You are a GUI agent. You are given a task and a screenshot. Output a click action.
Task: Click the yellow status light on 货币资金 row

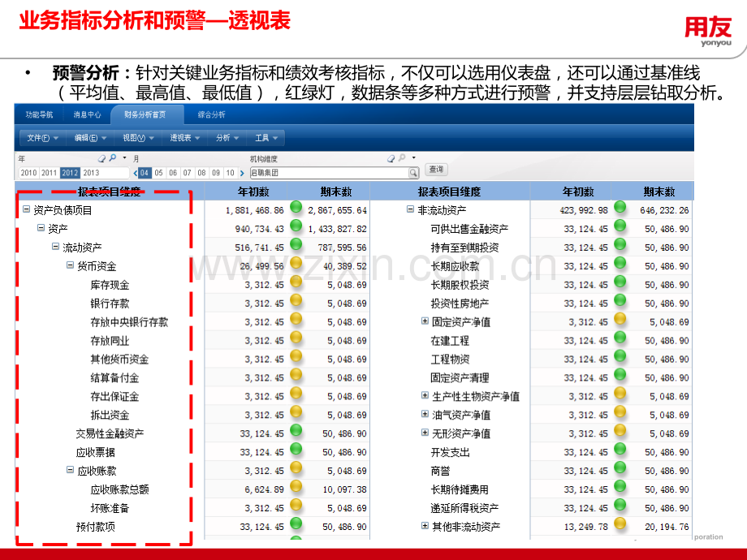coord(296,264)
